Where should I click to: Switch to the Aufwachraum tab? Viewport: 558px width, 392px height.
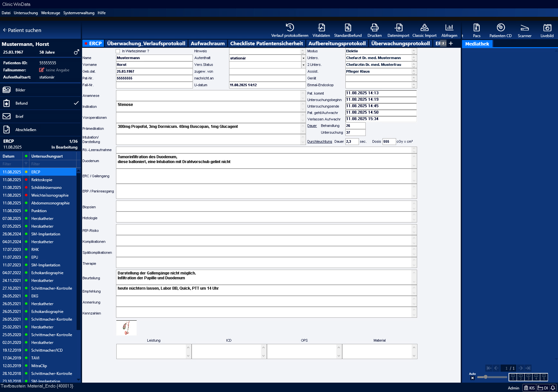[207, 44]
